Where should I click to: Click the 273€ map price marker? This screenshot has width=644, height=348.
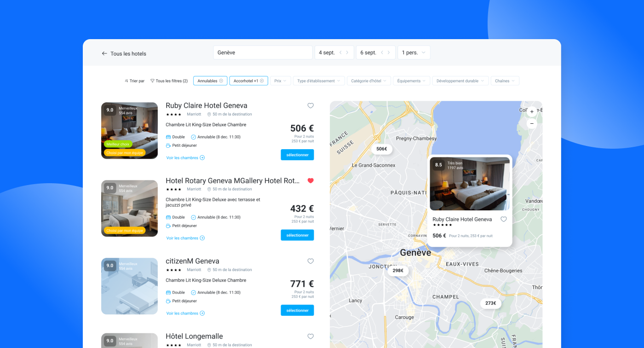click(x=491, y=303)
